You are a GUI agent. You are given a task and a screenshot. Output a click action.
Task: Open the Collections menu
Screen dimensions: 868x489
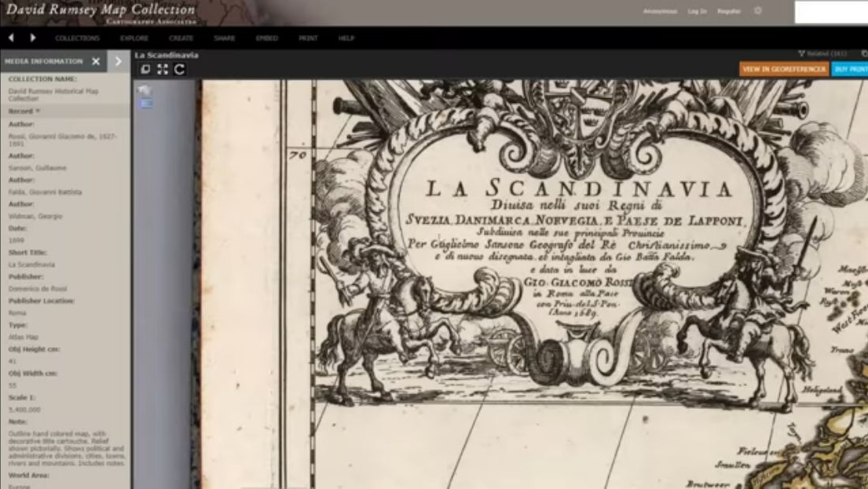pyautogui.click(x=77, y=38)
